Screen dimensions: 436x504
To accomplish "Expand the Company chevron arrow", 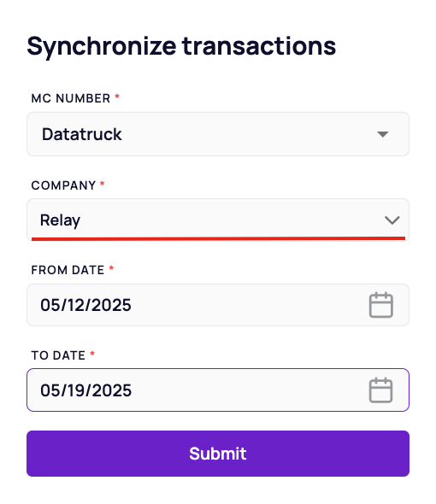I will click(392, 220).
